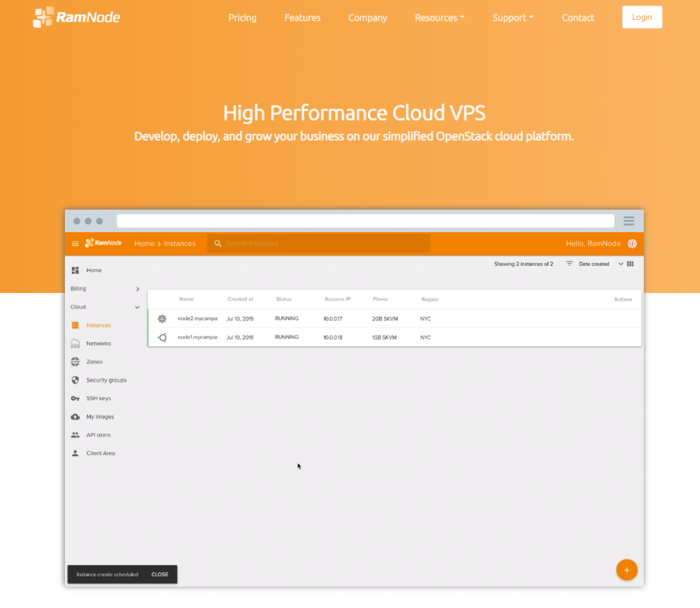Open the user avatar icon beside Hello, RamNode
This screenshot has width=700, height=608.
[632, 244]
